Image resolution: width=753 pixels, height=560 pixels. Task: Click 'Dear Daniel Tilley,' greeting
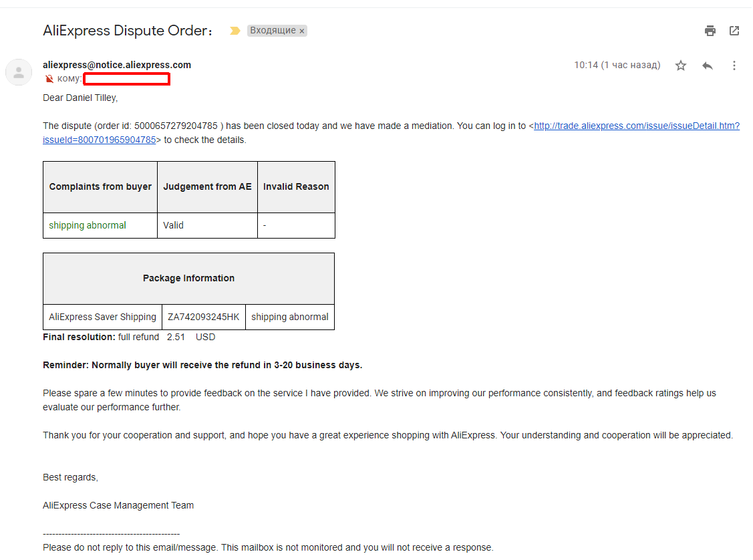(x=80, y=98)
